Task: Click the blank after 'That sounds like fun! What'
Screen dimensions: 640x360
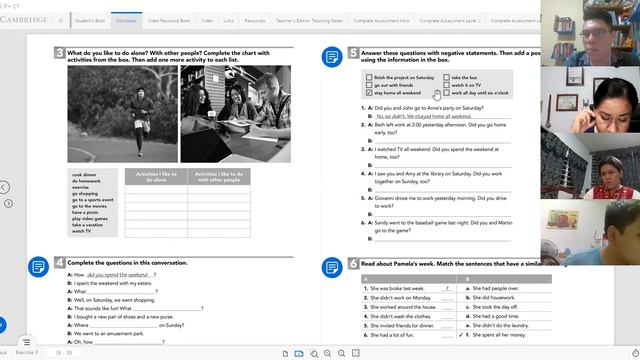Action: pyautogui.click(x=167, y=308)
